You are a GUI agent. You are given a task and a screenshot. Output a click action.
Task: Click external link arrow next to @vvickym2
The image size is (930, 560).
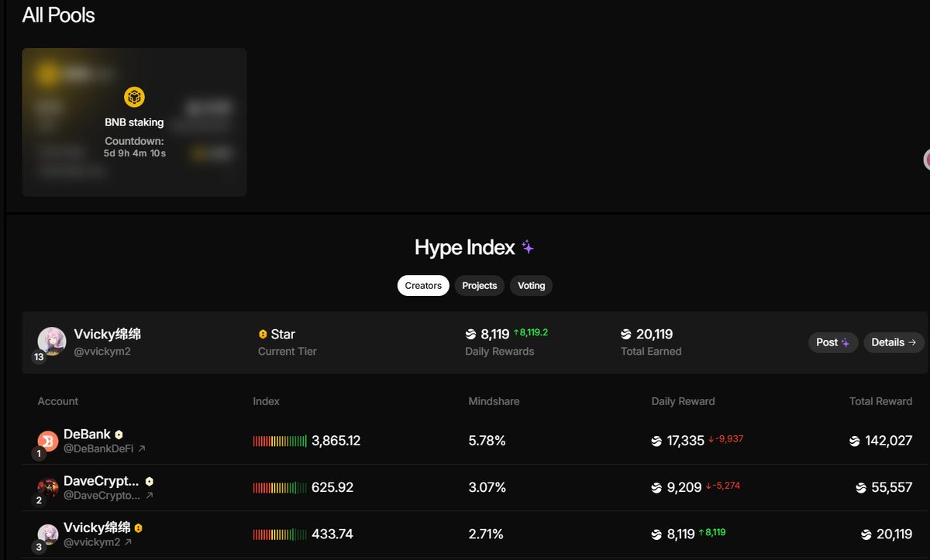128,542
